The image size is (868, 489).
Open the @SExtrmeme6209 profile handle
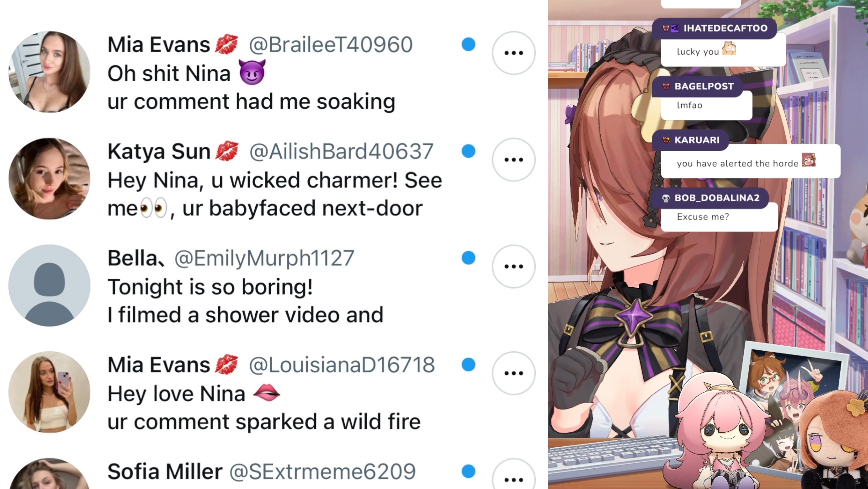[x=322, y=472]
